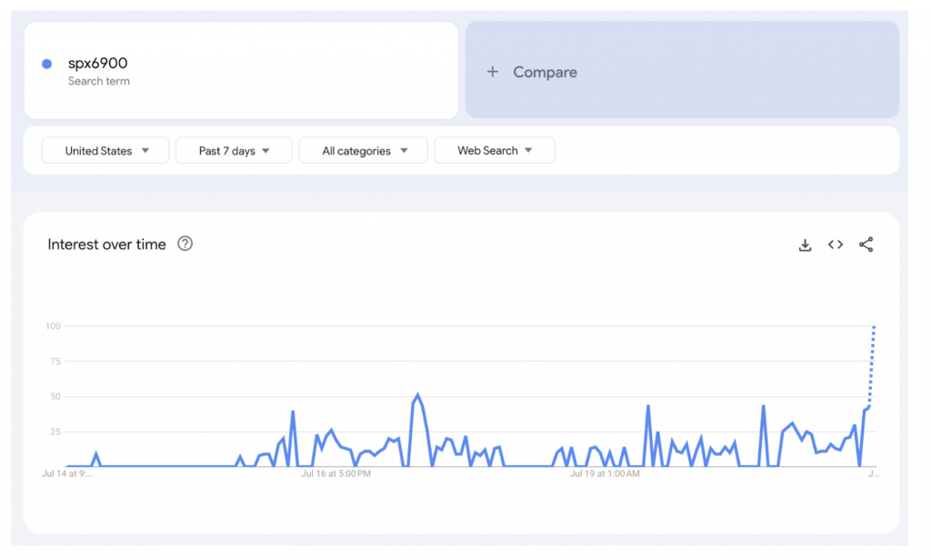
Task: Share the Interest over time chart
Action: (866, 245)
